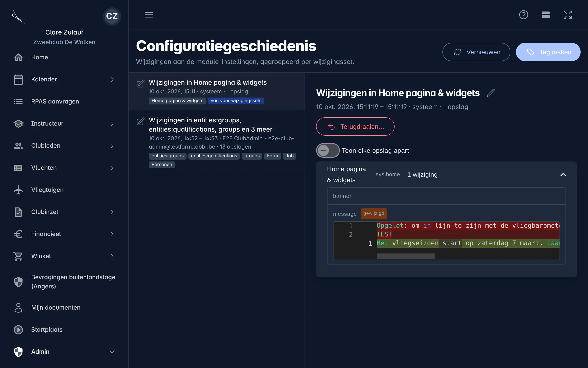Click the Vliegtuigen airplane icon
This screenshot has height=368, width=588.
pyautogui.click(x=18, y=190)
